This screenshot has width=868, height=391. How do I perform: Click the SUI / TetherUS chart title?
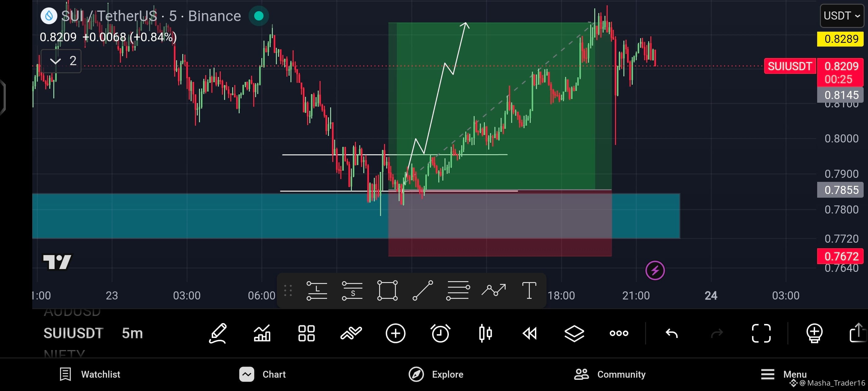[x=151, y=16]
